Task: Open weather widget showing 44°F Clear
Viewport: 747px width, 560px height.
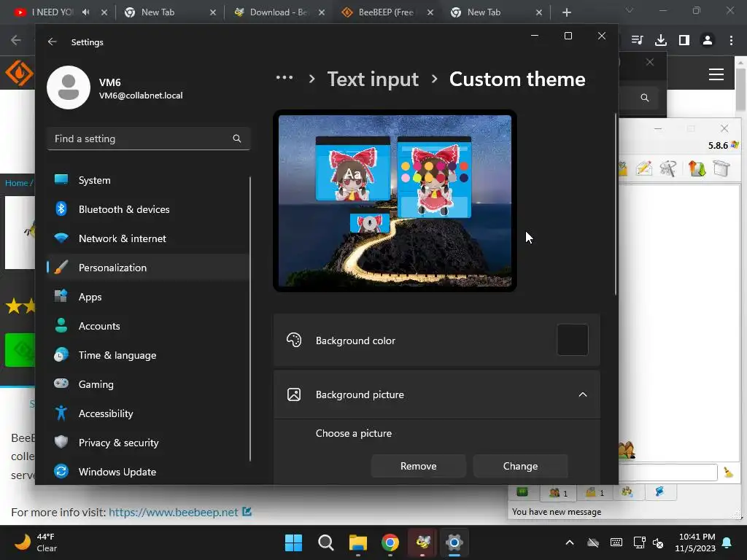Action: click(36, 542)
